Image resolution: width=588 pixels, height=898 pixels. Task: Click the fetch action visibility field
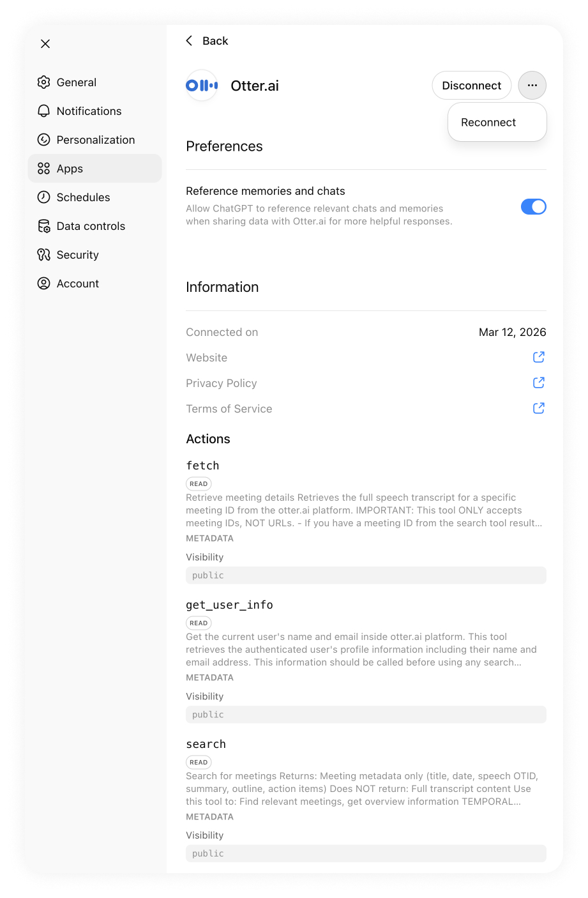coord(366,575)
